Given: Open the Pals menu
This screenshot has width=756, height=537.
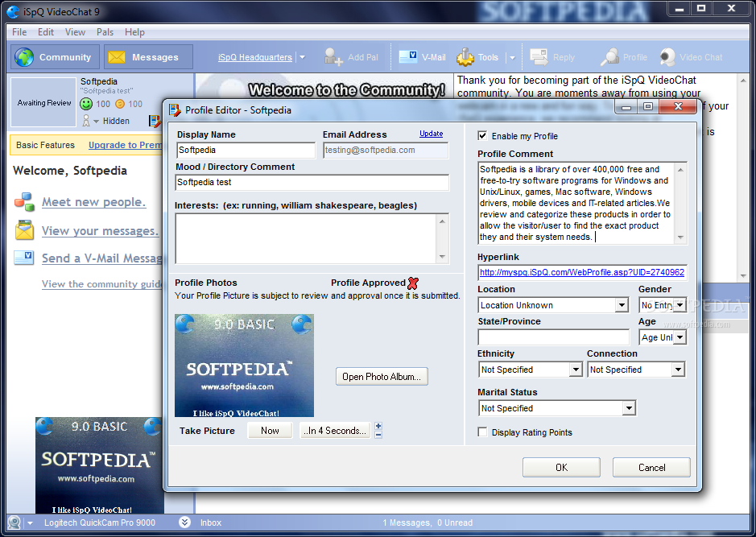Looking at the screenshot, I should [x=105, y=32].
